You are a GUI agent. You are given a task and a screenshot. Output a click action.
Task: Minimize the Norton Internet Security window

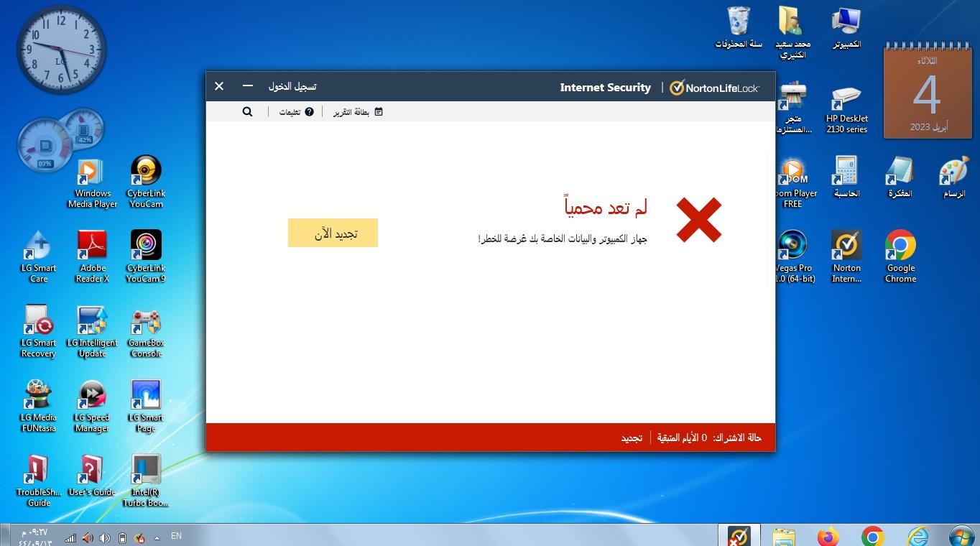(248, 85)
